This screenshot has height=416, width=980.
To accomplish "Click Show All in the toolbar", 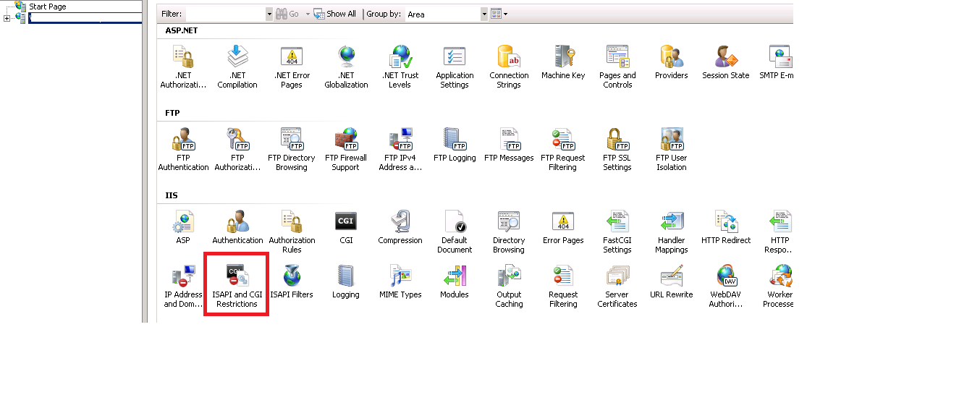I will pos(335,14).
